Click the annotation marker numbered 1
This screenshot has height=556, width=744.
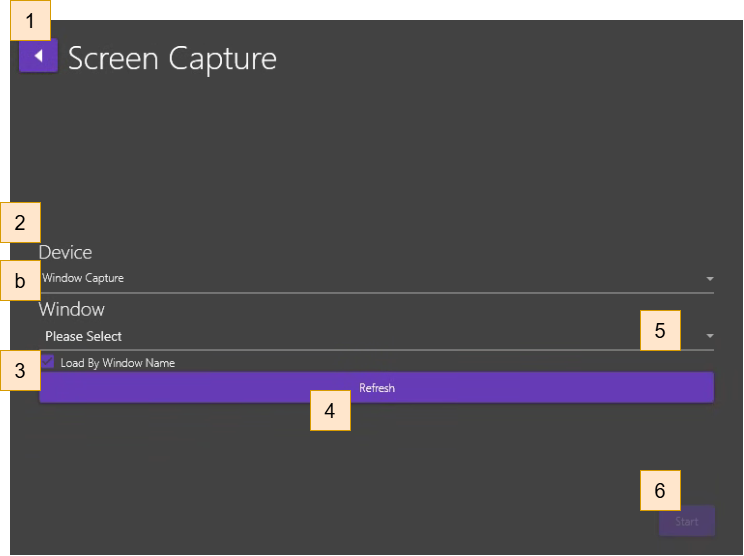point(30,20)
